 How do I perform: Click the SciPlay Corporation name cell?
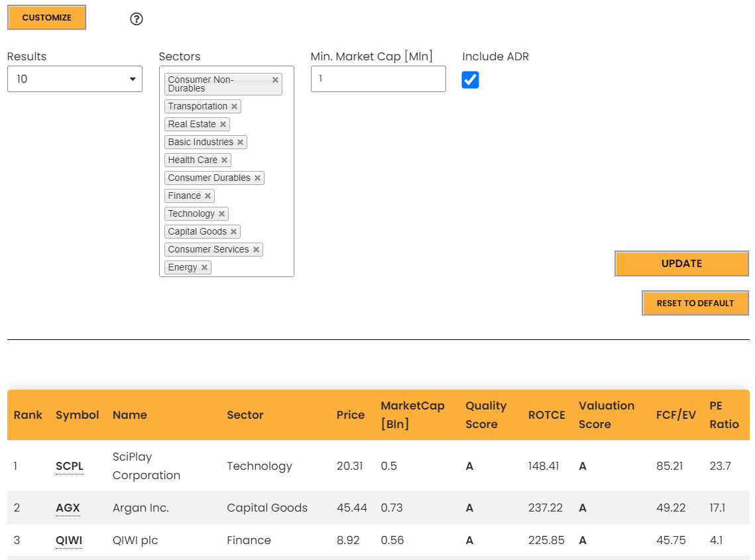(146, 466)
